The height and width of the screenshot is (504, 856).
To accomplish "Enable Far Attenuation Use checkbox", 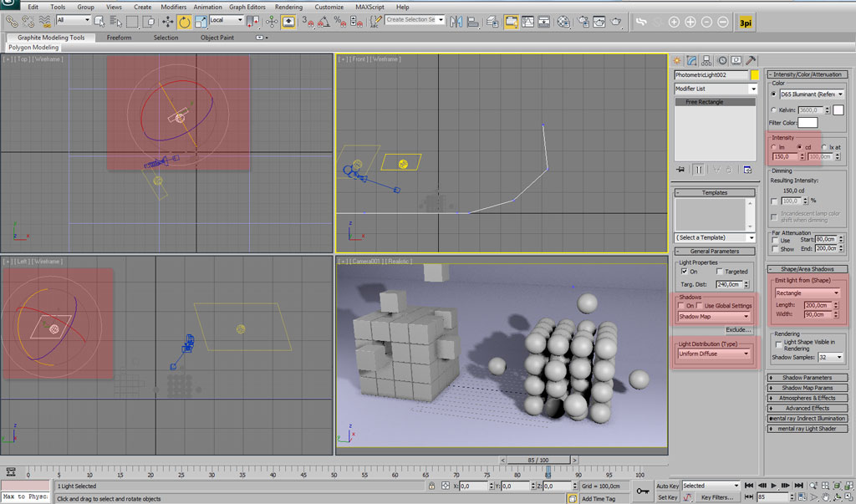I will [x=775, y=240].
